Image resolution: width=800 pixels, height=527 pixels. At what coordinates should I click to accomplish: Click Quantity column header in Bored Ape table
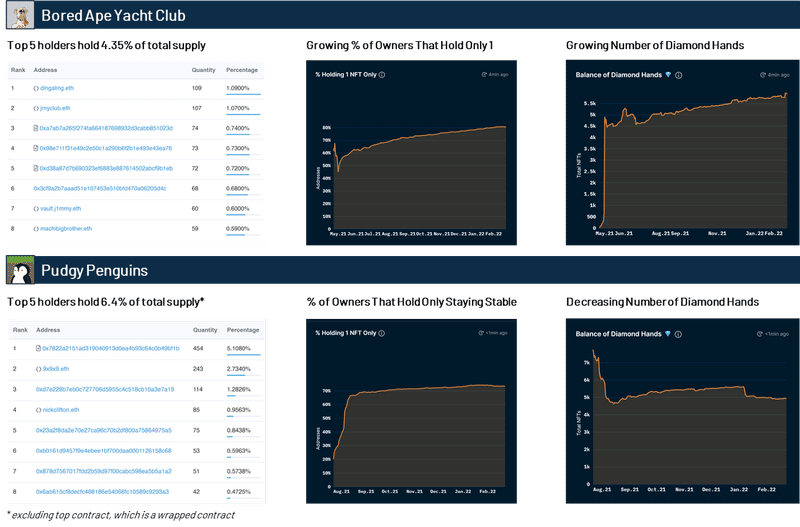pyautogui.click(x=204, y=70)
